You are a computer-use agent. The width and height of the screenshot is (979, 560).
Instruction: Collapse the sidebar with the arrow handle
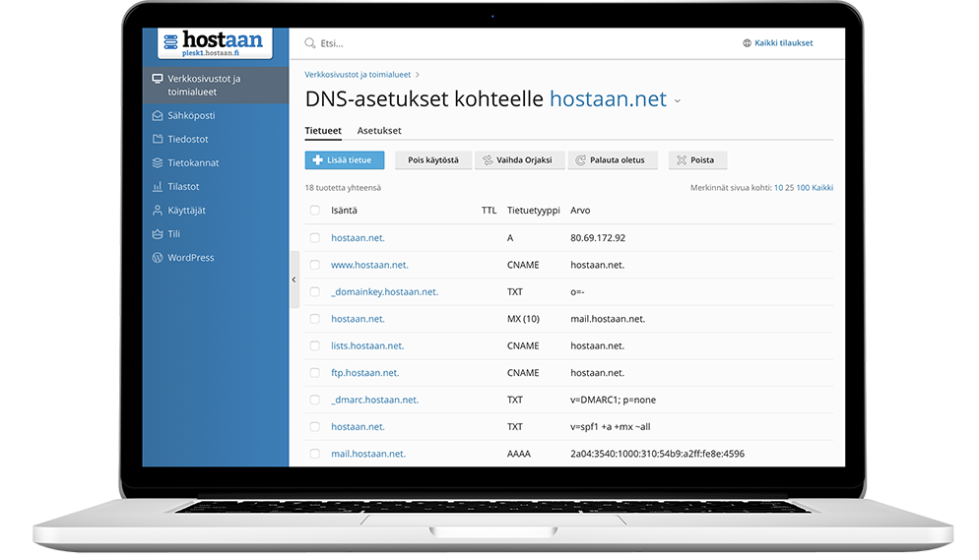pos(294,280)
